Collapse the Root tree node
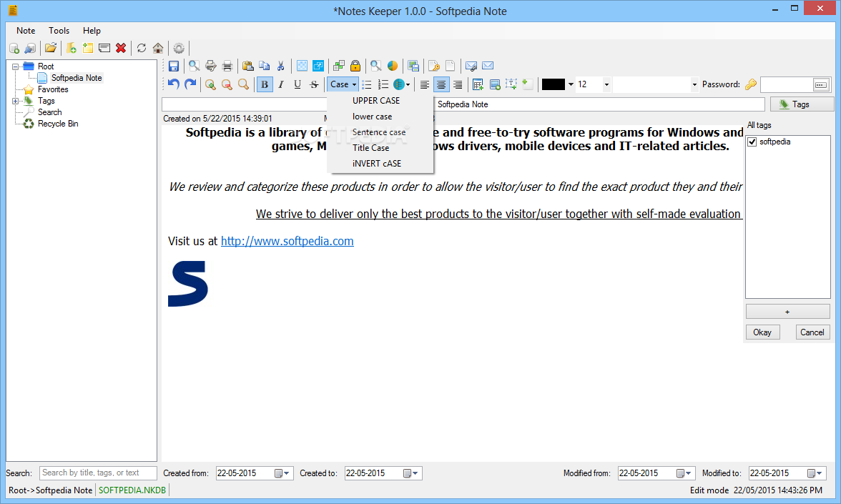 [16, 66]
